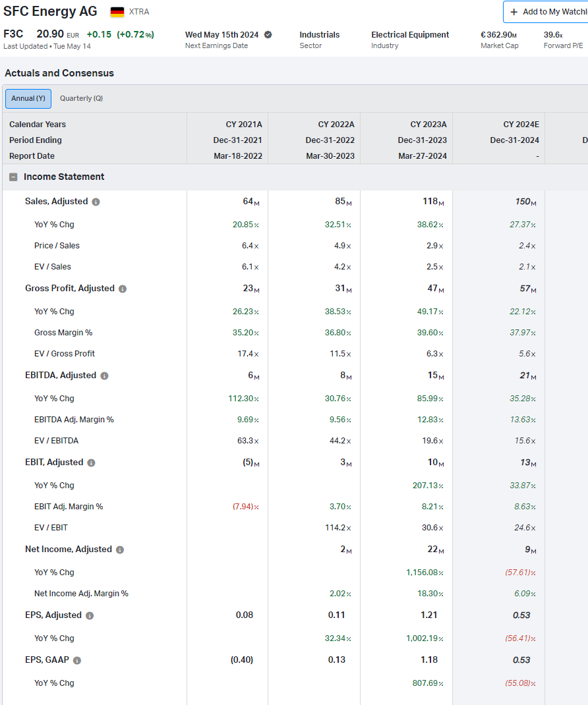Click the (57.61)% net income change value
Screen dimensions: 588x705
pos(521,573)
